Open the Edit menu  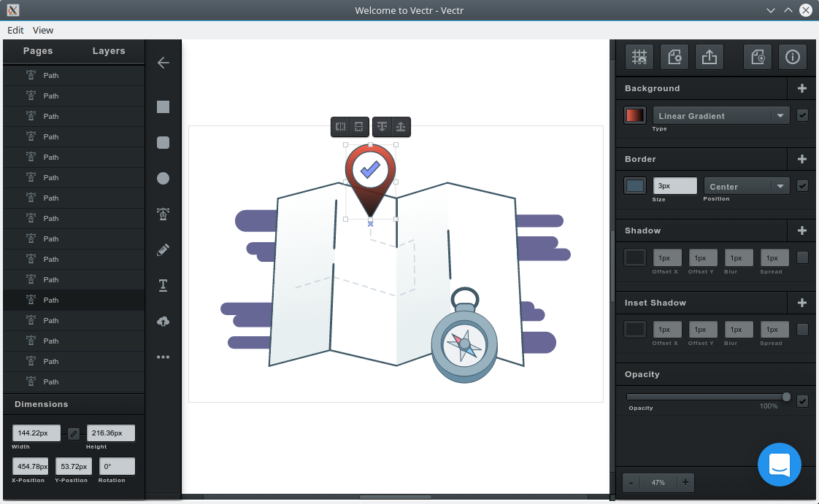[15, 30]
